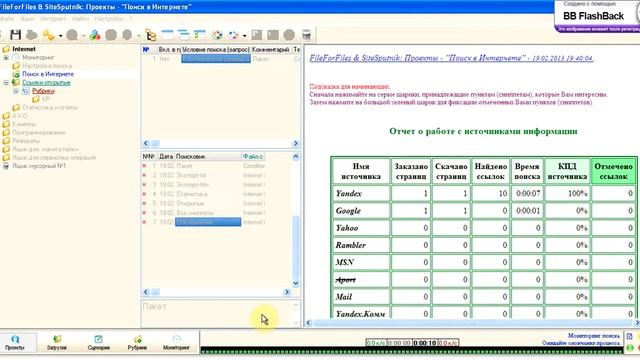640x360 pixels.
Task: Open dropdown arrow beside yellow chain icon
Action: [60, 36]
